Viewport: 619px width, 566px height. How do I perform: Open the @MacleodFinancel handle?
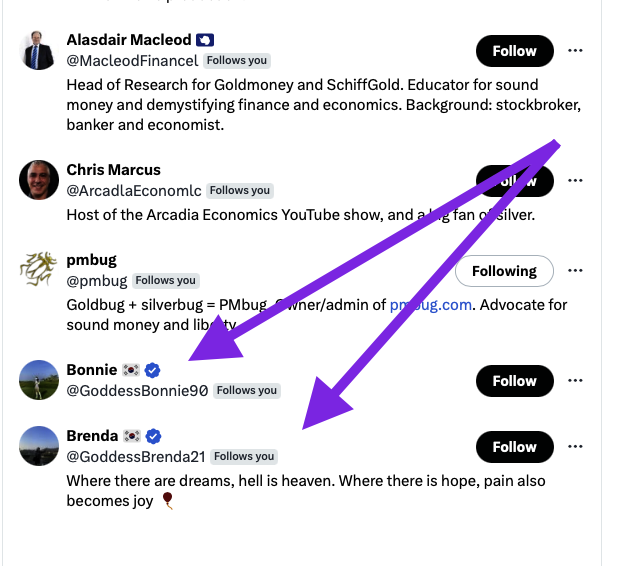pyautogui.click(x=132, y=61)
